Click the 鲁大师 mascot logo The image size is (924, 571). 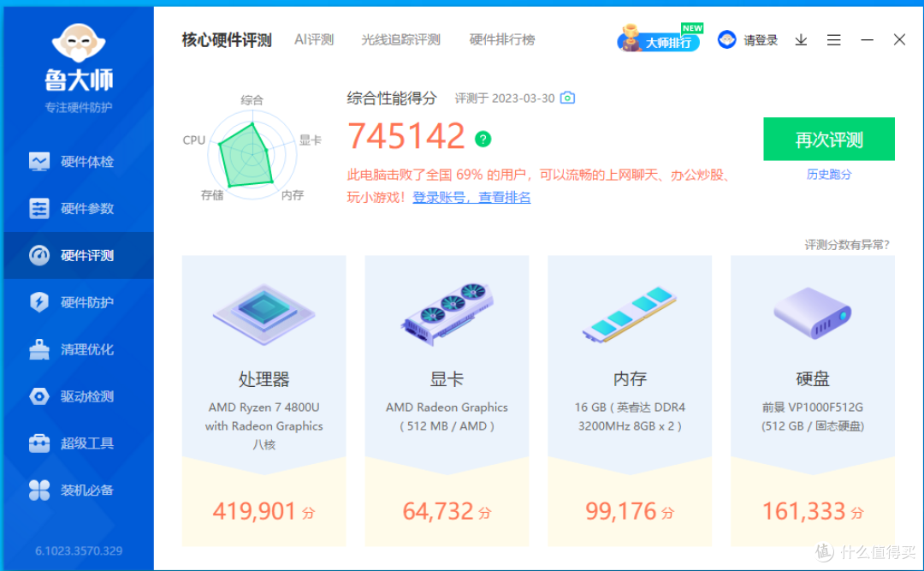(79, 43)
